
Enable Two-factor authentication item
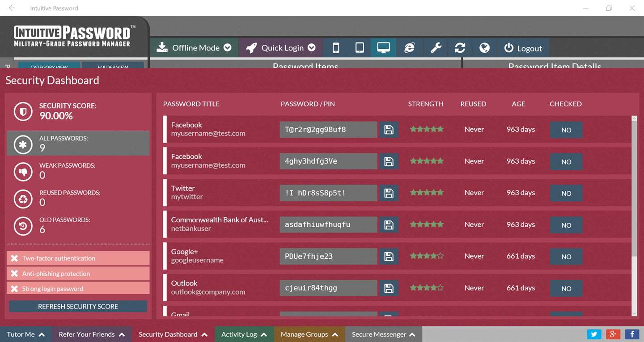(78, 258)
